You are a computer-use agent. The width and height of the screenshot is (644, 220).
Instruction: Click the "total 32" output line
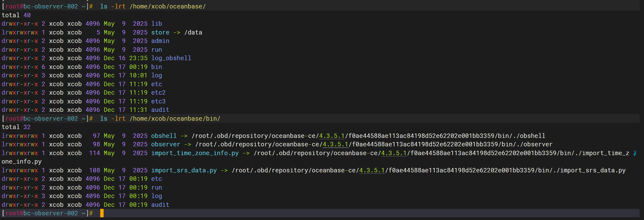pos(16,127)
